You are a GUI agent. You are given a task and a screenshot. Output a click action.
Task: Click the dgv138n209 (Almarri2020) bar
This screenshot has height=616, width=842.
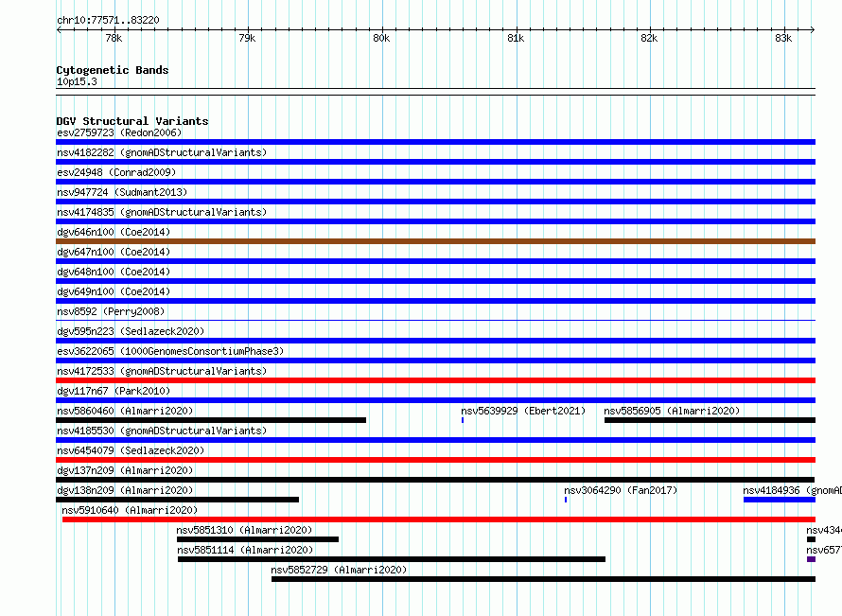(177, 500)
